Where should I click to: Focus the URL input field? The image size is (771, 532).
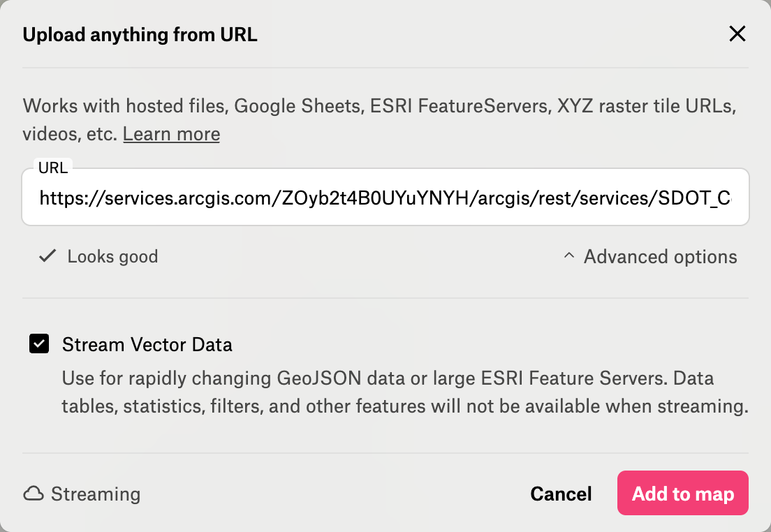point(385,197)
